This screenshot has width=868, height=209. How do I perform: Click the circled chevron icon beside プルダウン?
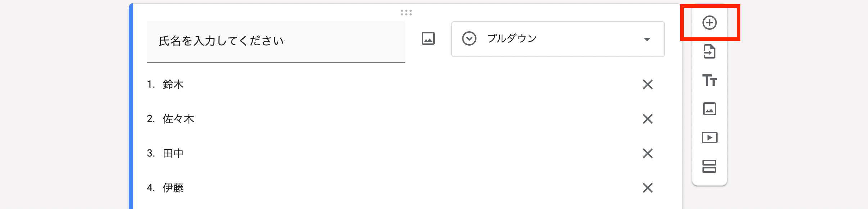(469, 39)
